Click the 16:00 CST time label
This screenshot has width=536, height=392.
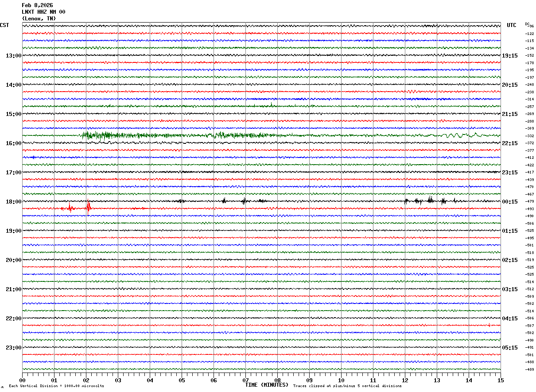point(13,143)
